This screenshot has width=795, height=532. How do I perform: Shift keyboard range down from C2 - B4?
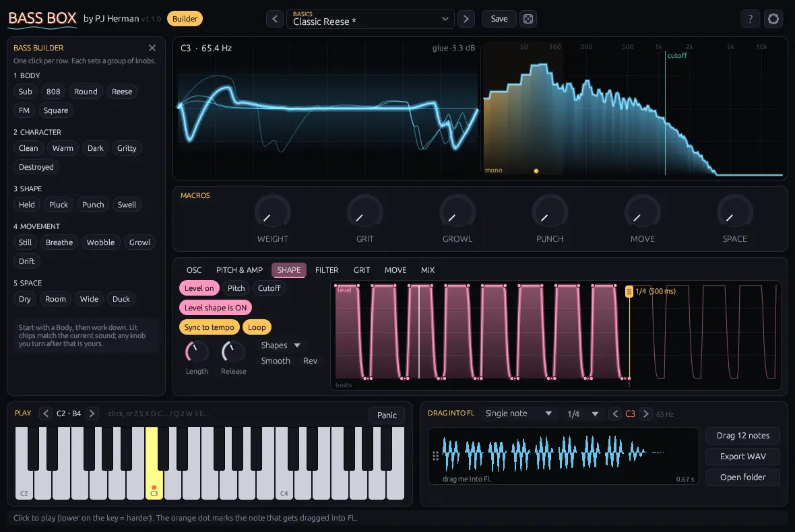tap(46, 413)
